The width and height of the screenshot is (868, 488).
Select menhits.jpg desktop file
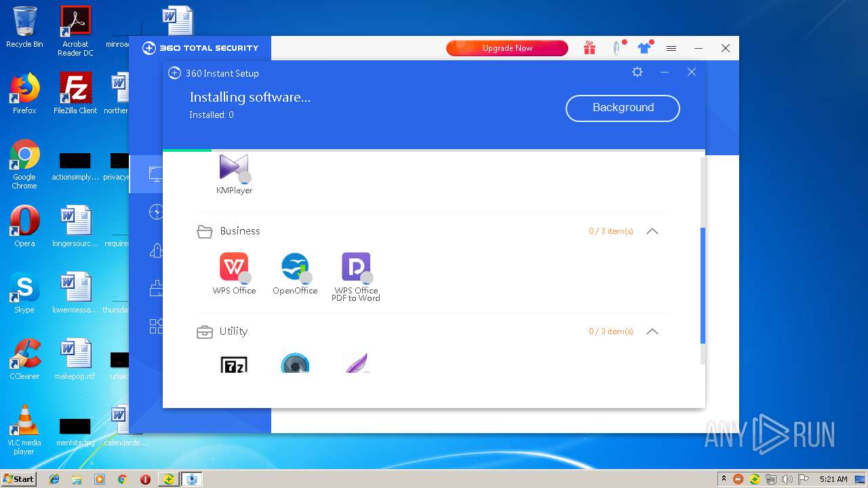click(75, 432)
